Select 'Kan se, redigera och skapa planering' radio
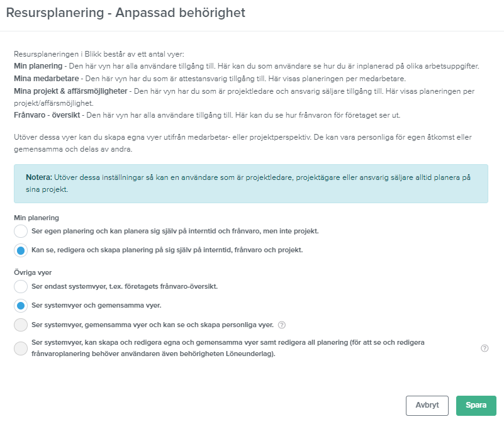Viewport: 504px width, 424px height. click(x=21, y=250)
